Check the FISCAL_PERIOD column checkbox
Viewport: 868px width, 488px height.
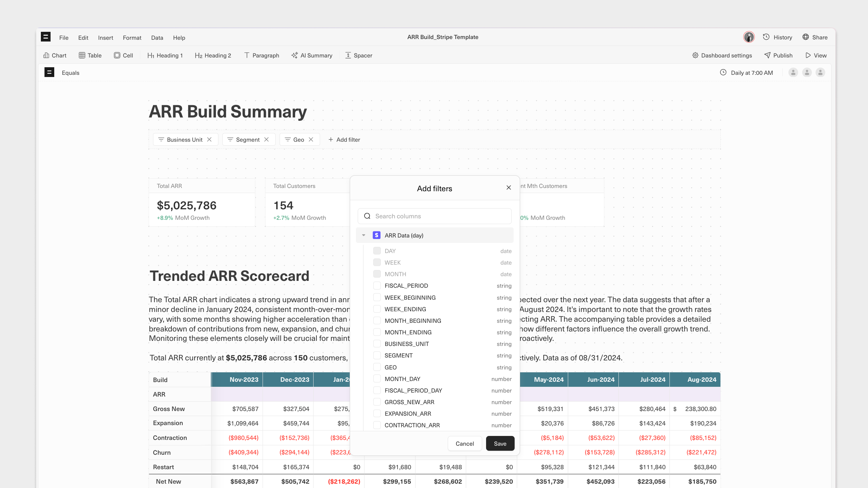377,286
